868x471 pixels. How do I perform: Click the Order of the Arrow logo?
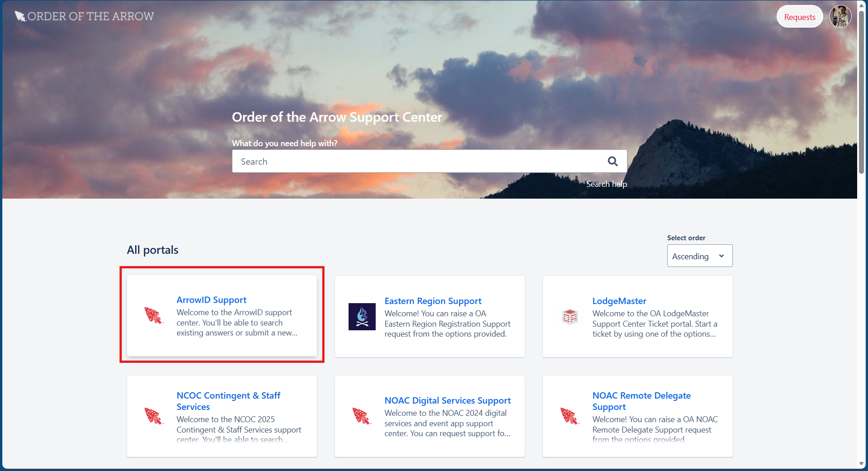84,16
